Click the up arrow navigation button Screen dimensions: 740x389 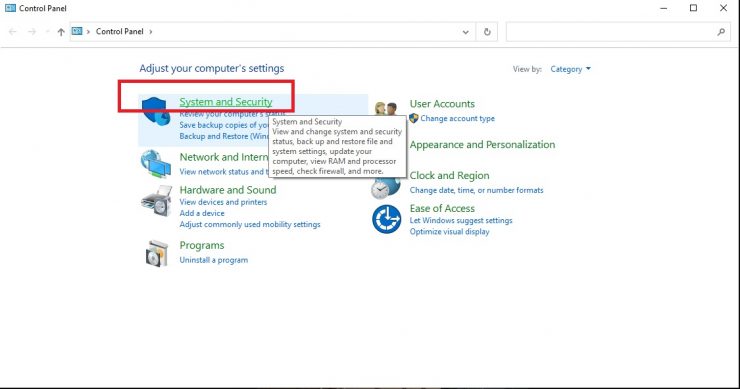pos(61,32)
